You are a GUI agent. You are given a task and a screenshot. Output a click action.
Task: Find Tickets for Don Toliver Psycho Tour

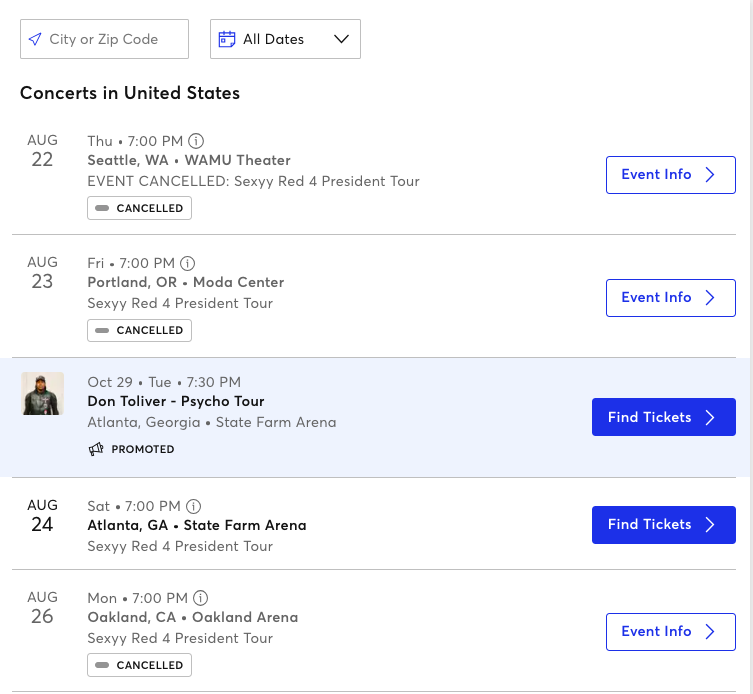point(664,417)
